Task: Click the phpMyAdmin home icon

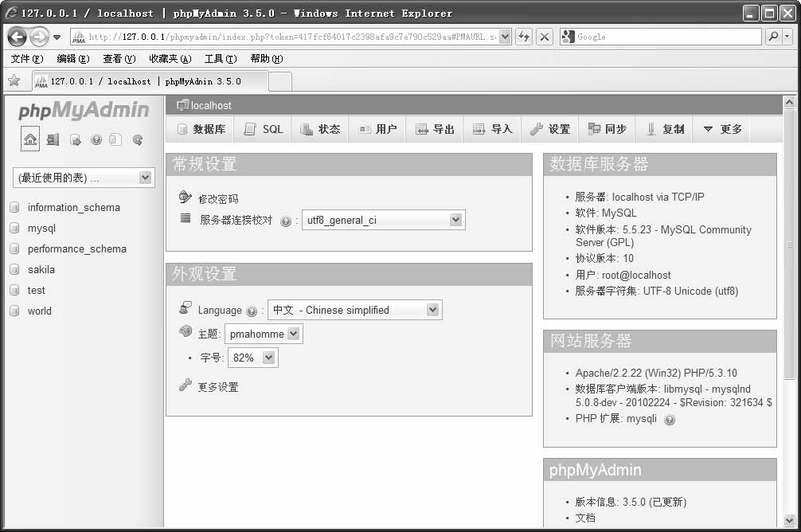Action: pyautogui.click(x=30, y=139)
